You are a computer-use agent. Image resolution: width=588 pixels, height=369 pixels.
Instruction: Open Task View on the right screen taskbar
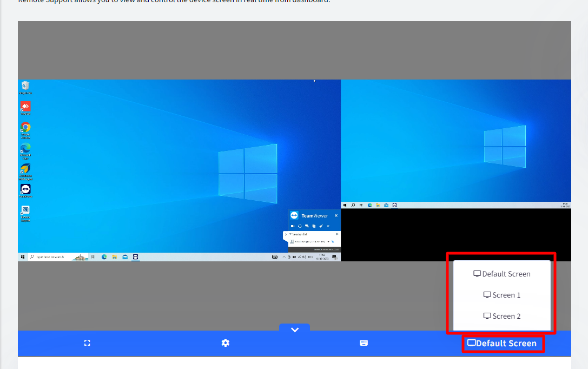[x=361, y=205]
